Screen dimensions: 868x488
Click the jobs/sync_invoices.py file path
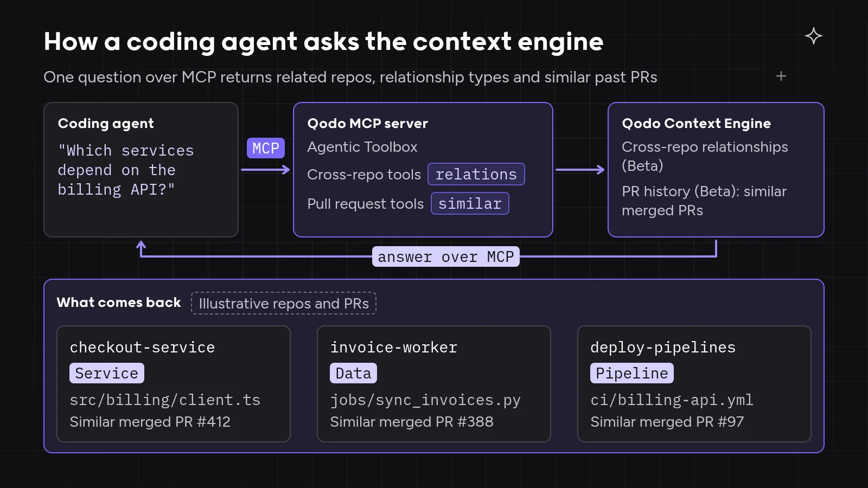pyautogui.click(x=425, y=400)
